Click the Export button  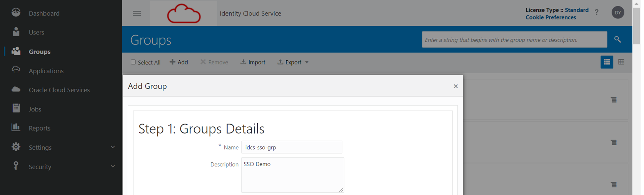point(289,62)
